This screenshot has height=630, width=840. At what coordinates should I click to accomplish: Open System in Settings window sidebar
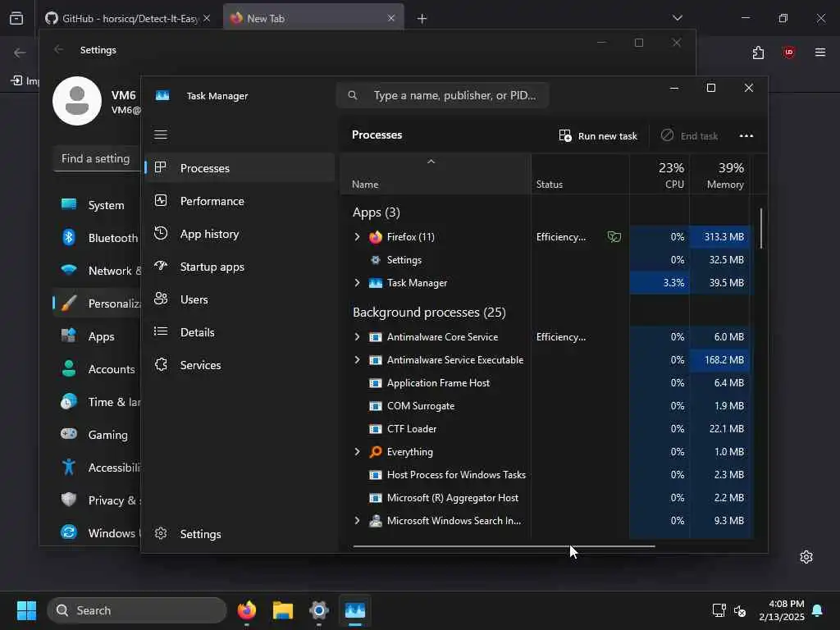coord(98,204)
